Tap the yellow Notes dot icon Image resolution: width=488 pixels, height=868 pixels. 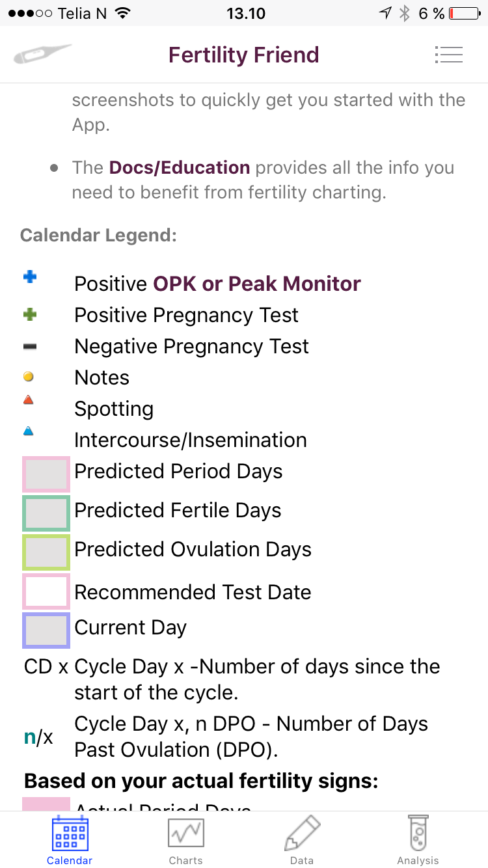click(x=29, y=377)
